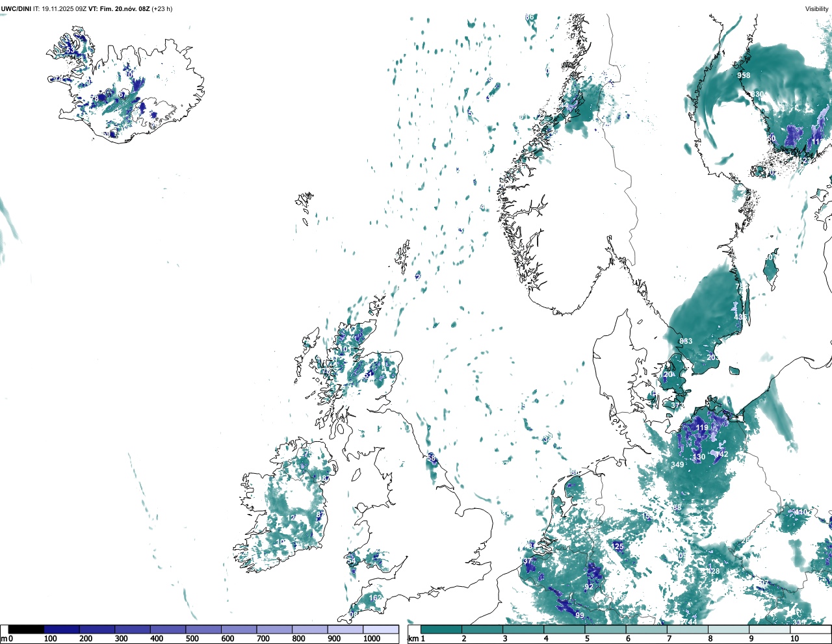Choose the 7–8 km legend swatch

(x=687, y=629)
